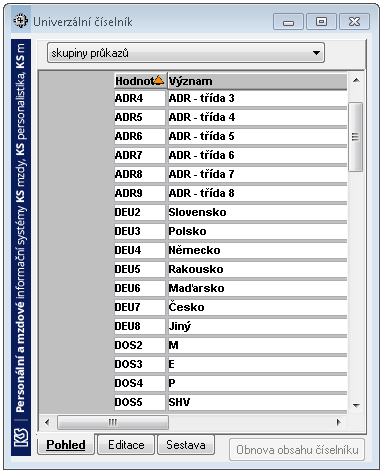Image resolution: width=381 pixels, height=472 pixels.
Task: Select the DOS5 value cell
Action: click(140, 402)
